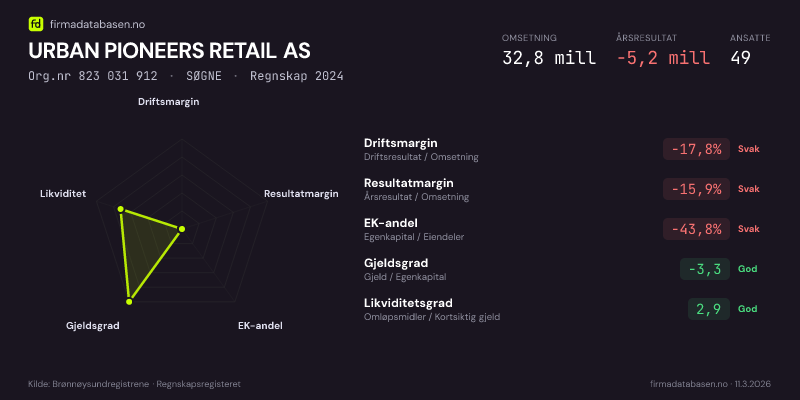Click the Likviditetsgrad metric row heading

tap(408, 303)
